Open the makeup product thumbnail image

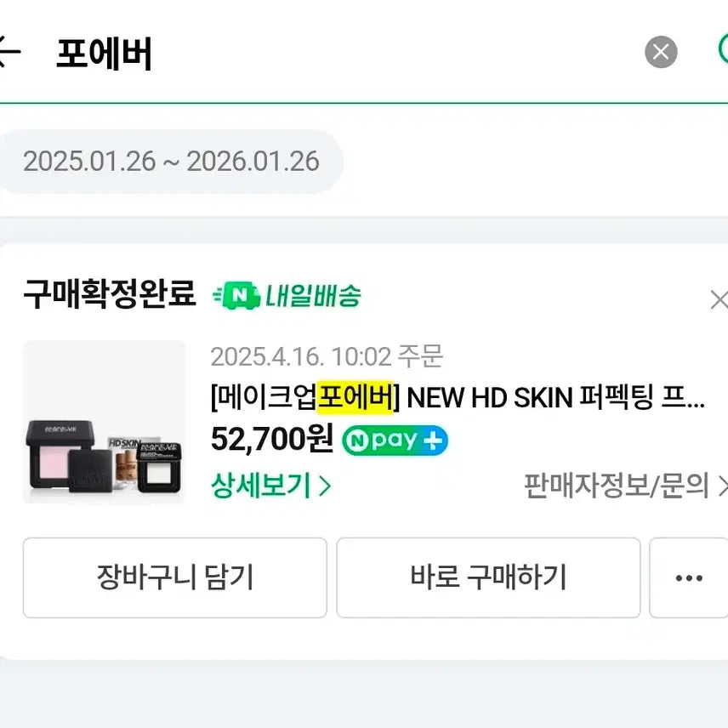pos(104,422)
